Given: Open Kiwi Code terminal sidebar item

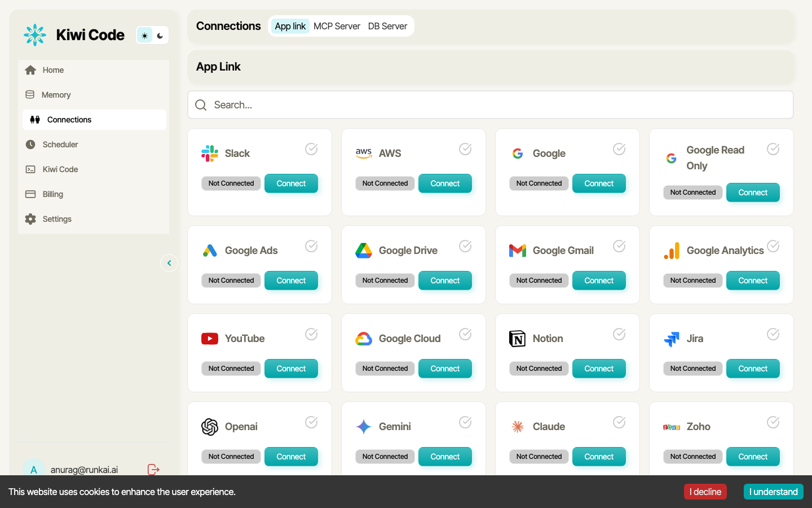Looking at the screenshot, I should (x=94, y=169).
